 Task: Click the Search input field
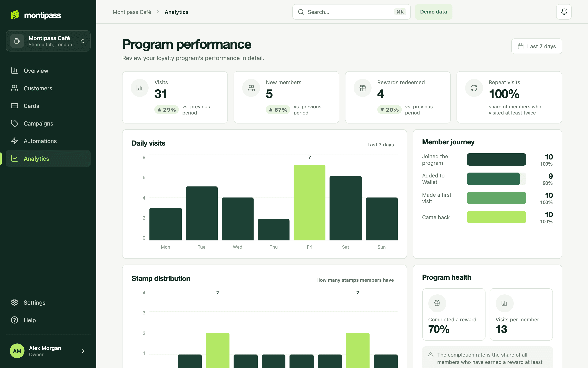click(351, 12)
